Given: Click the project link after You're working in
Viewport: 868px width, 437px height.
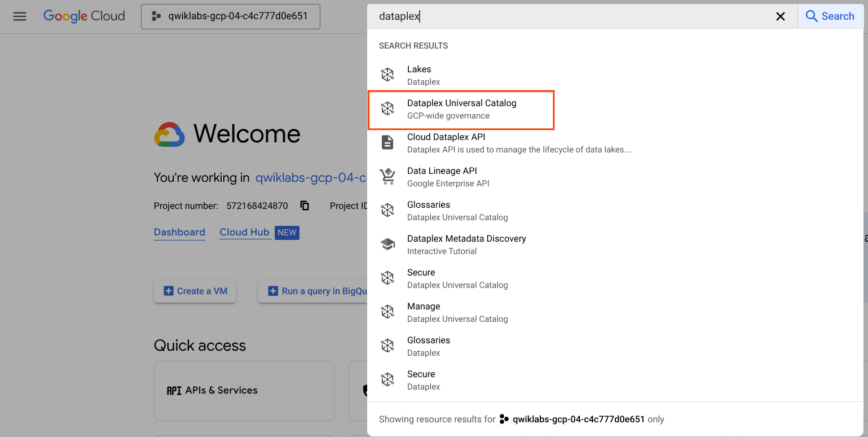Looking at the screenshot, I should point(311,178).
